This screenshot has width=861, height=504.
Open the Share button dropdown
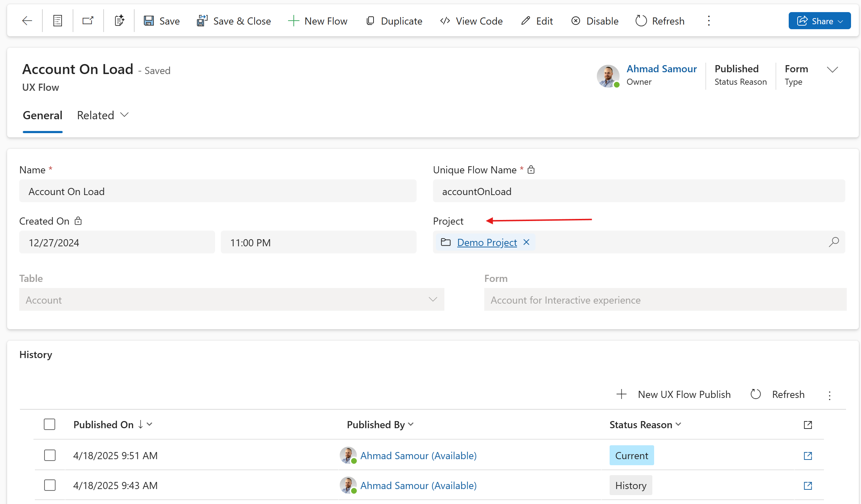click(x=841, y=21)
